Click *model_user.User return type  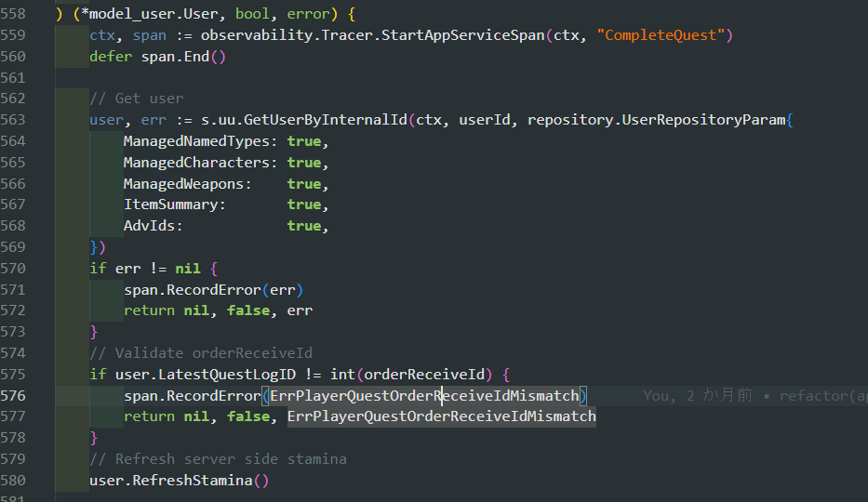[x=150, y=14]
